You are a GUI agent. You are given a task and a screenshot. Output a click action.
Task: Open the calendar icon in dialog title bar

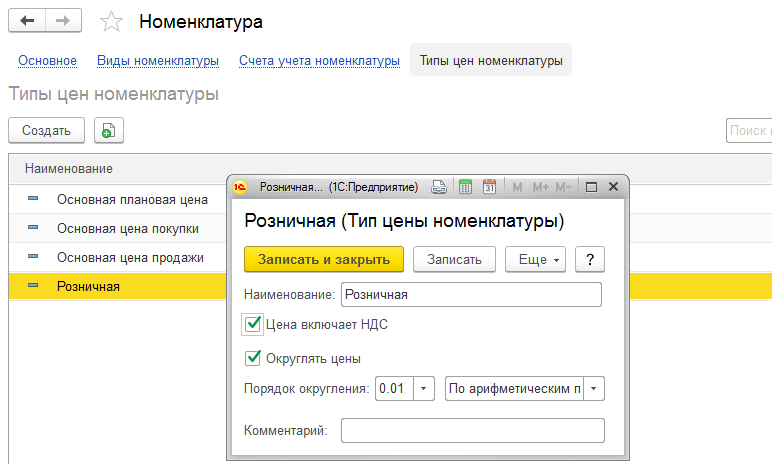(490, 187)
